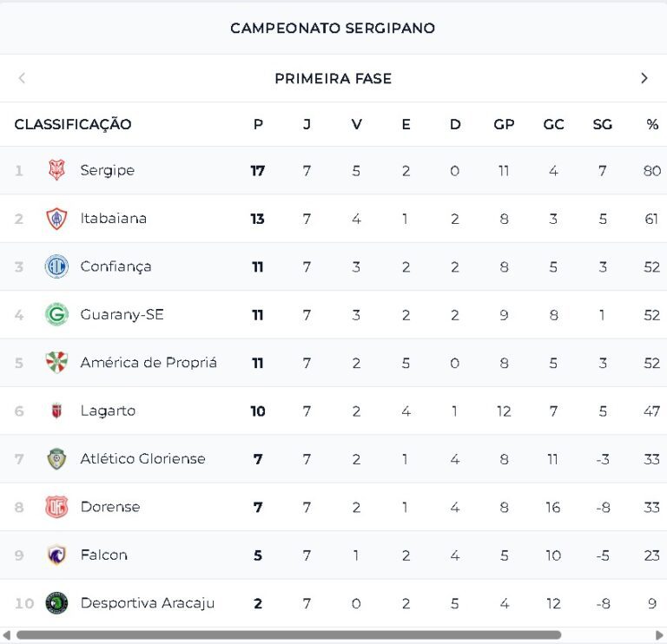Image resolution: width=667 pixels, height=644 pixels.
Task: Click the Sergipe team crest icon
Action: tap(56, 170)
